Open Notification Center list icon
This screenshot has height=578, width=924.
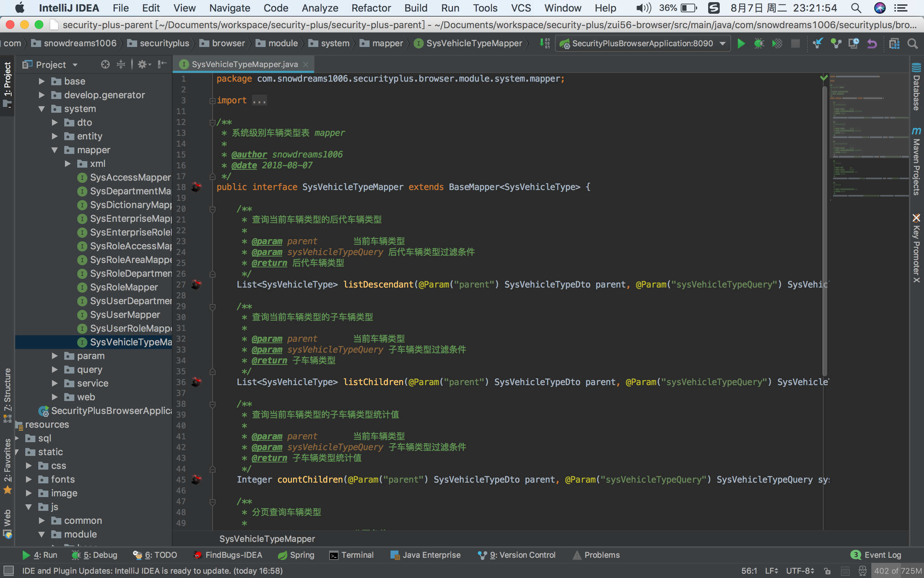(901, 8)
